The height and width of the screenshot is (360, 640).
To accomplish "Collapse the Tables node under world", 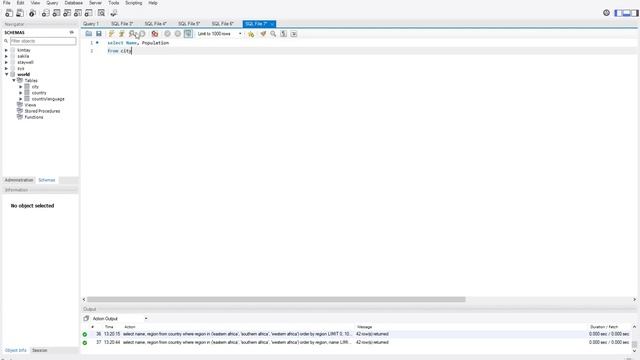I will (x=13, y=80).
